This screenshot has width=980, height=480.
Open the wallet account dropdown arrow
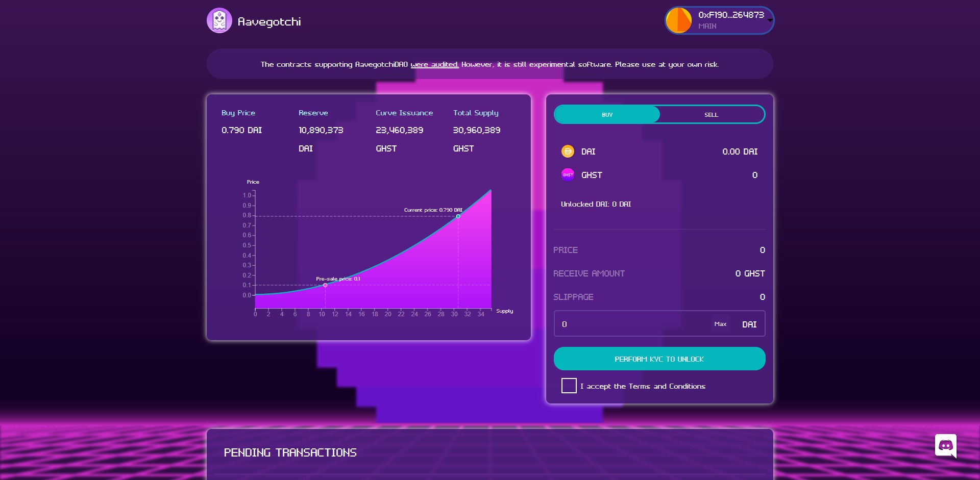tap(770, 21)
